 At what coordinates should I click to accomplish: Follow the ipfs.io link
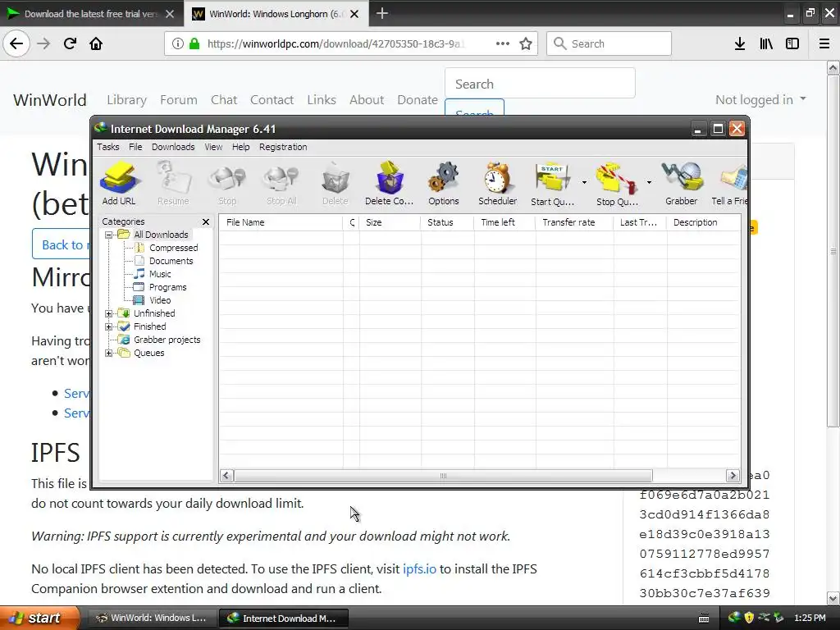coord(419,569)
